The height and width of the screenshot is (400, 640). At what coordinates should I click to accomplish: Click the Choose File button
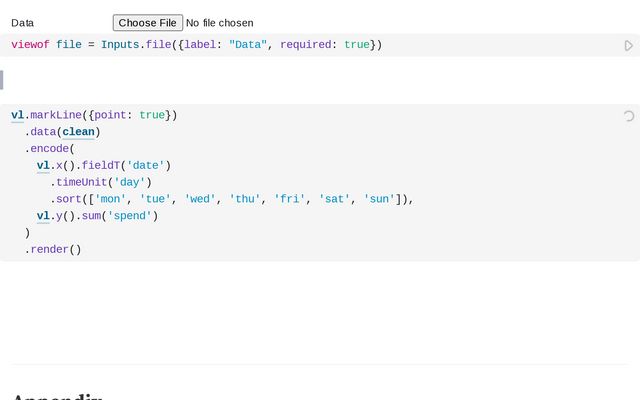pyautogui.click(x=147, y=22)
